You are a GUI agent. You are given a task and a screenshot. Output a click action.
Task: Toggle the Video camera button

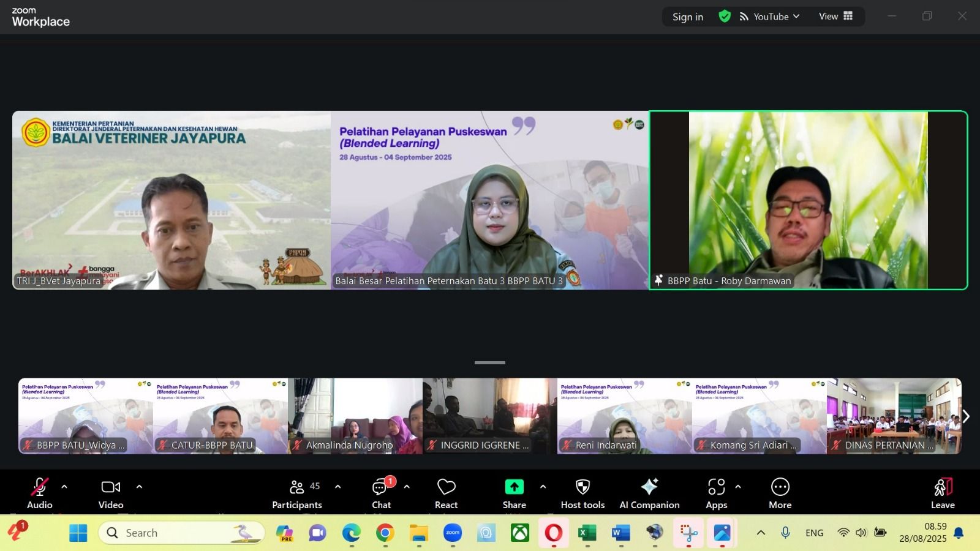111,493
